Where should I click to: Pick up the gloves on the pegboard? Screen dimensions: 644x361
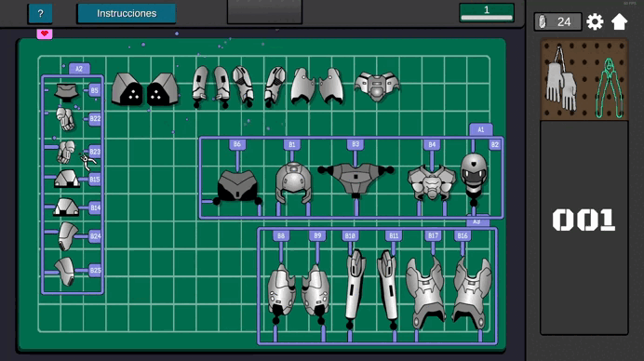coord(561,80)
